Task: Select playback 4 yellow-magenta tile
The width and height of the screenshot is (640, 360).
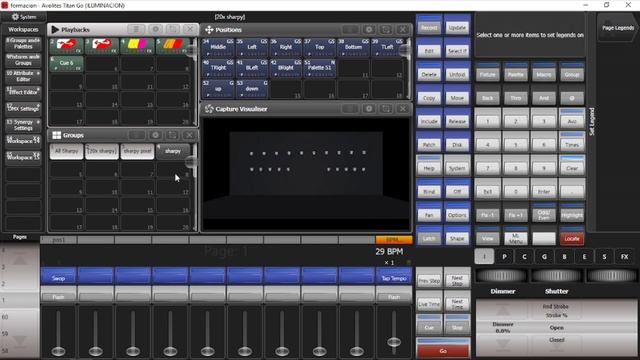Action: pos(137,46)
